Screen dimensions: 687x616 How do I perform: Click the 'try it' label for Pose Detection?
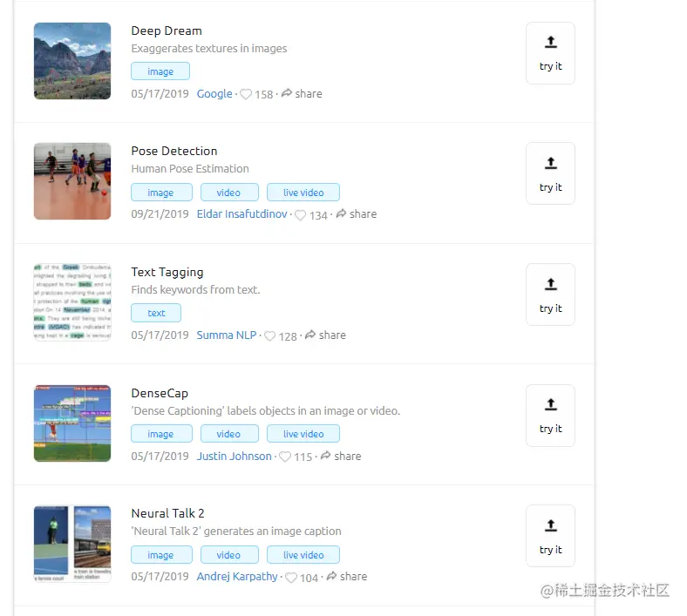pyautogui.click(x=550, y=187)
